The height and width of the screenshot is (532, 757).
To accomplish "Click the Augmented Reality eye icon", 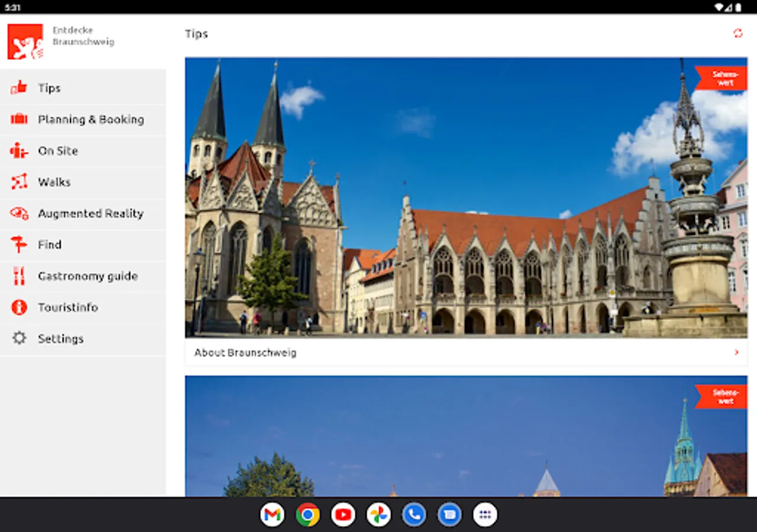I will 19,213.
